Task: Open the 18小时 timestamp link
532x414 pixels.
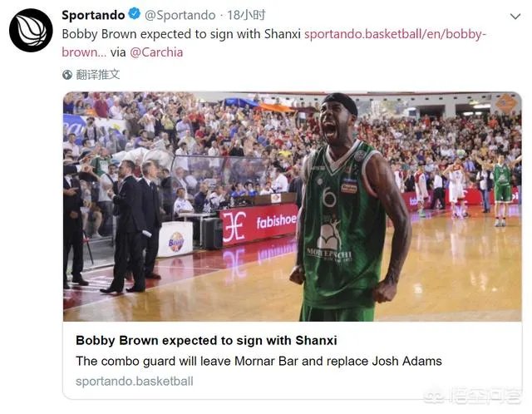Action: pyautogui.click(x=246, y=15)
